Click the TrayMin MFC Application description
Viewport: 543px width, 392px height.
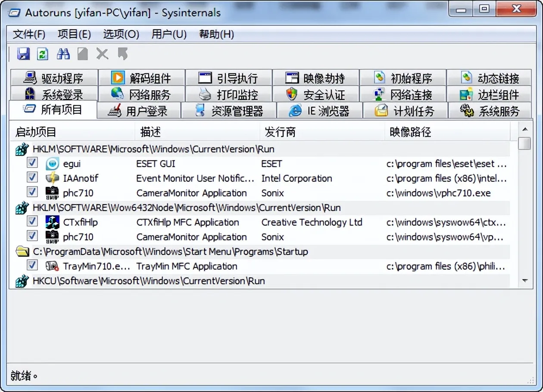(187, 266)
